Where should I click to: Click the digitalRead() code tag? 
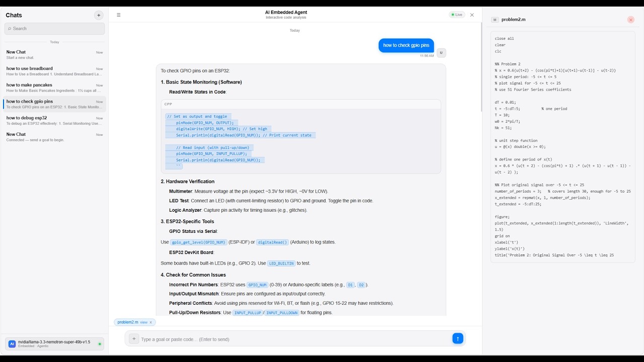point(272,242)
